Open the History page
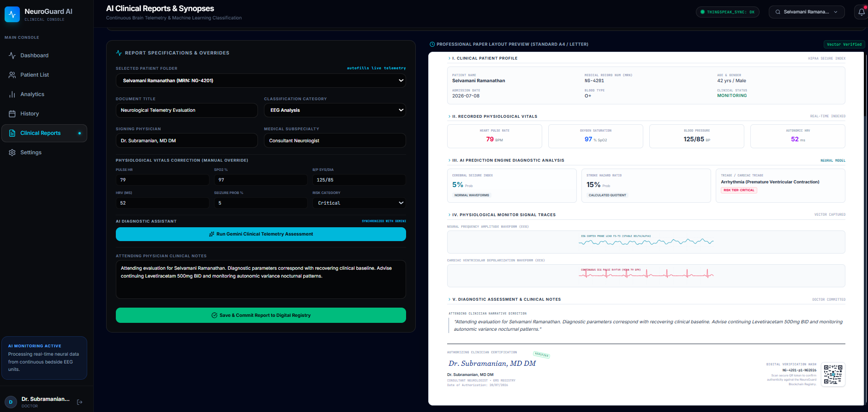 pyautogui.click(x=44, y=114)
